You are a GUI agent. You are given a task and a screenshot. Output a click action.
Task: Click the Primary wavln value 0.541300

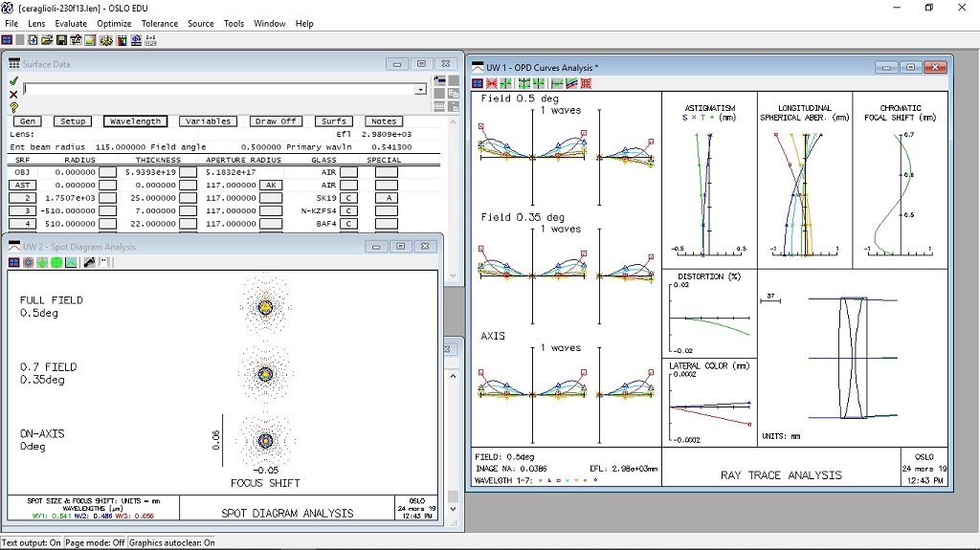pos(391,147)
